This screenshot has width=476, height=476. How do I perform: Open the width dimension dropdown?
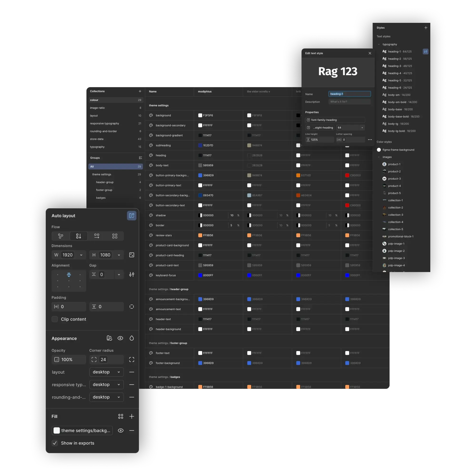click(81, 255)
